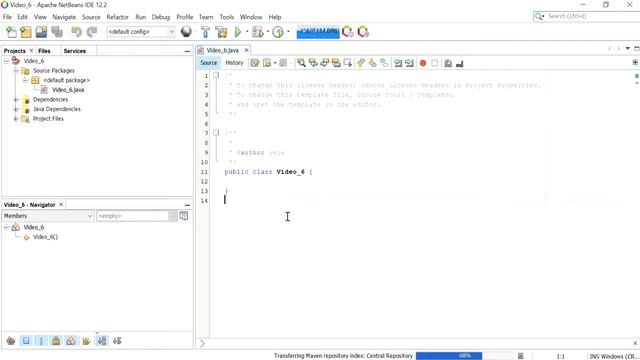The width and height of the screenshot is (640, 360).
Task: Click Next Bookmark icon in editor toolbar
Action: 372,63
